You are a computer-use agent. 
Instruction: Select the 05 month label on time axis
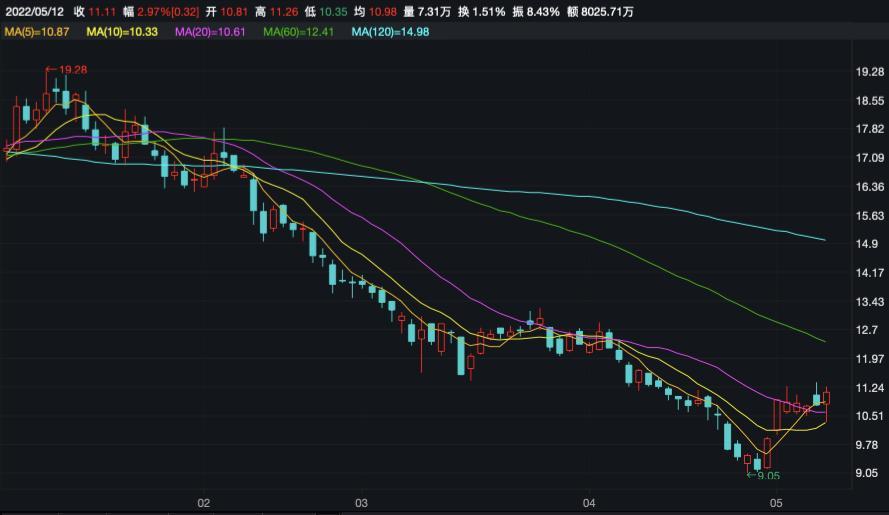(x=773, y=503)
